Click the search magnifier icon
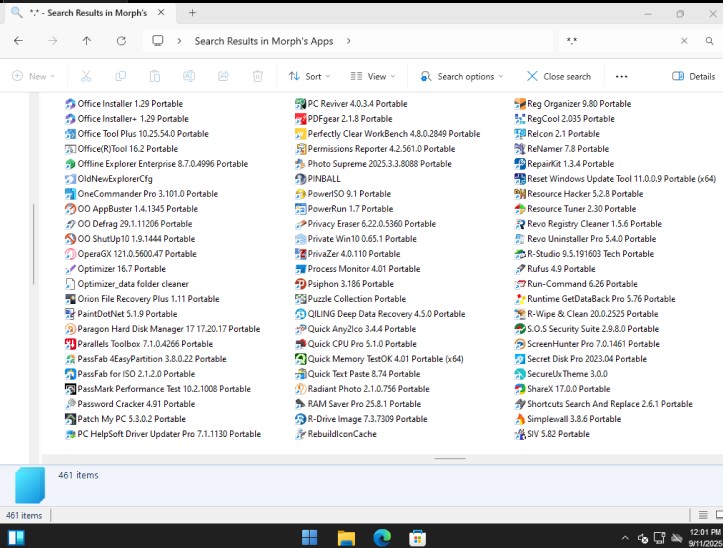723x548 pixels. coord(709,41)
